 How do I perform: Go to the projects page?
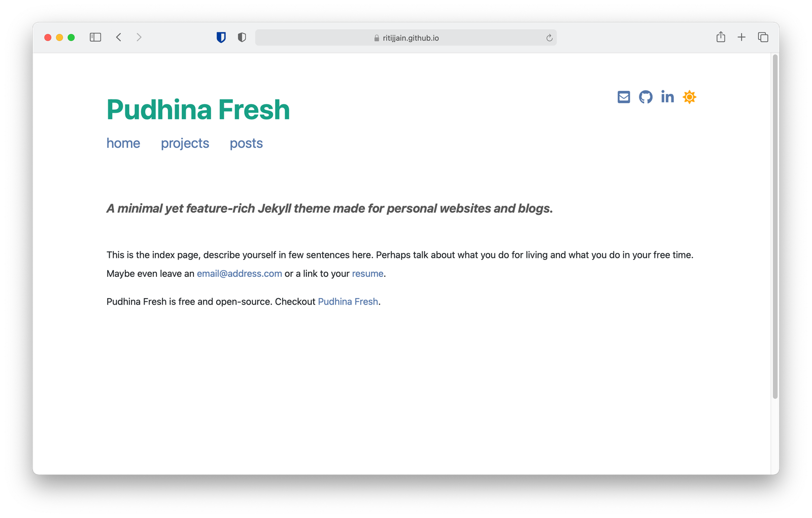click(x=185, y=143)
